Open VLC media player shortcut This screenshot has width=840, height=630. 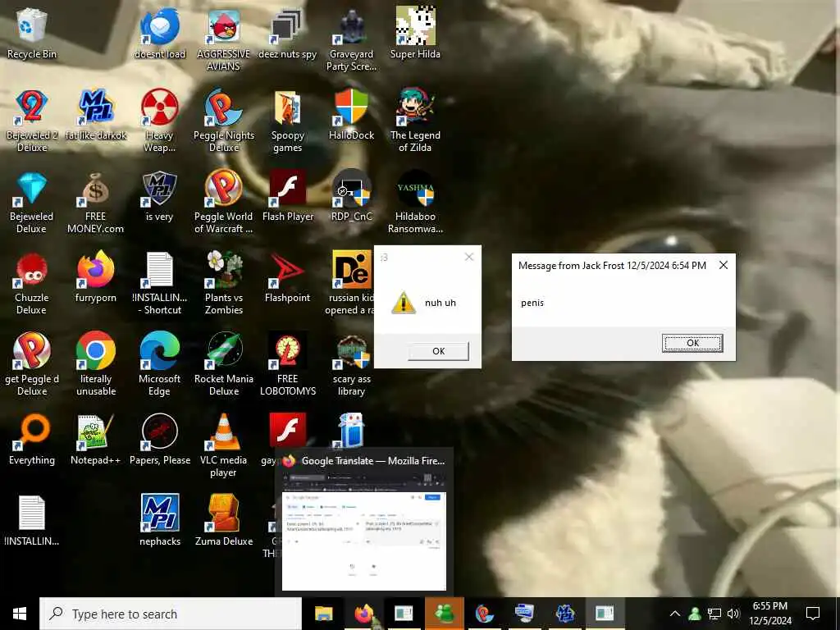[x=223, y=446]
